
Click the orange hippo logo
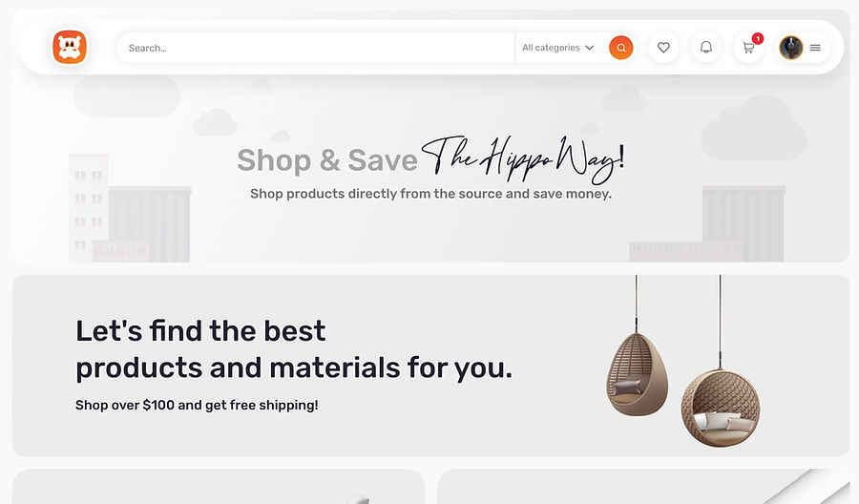click(x=70, y=47)
